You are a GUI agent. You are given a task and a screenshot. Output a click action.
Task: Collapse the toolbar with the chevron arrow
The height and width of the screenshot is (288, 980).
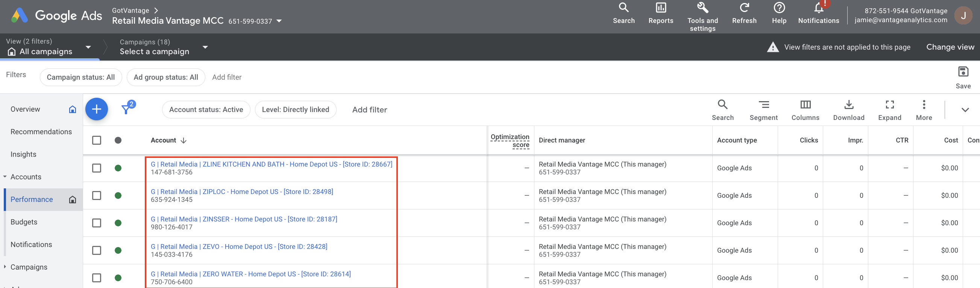click(x=965, y=110)
